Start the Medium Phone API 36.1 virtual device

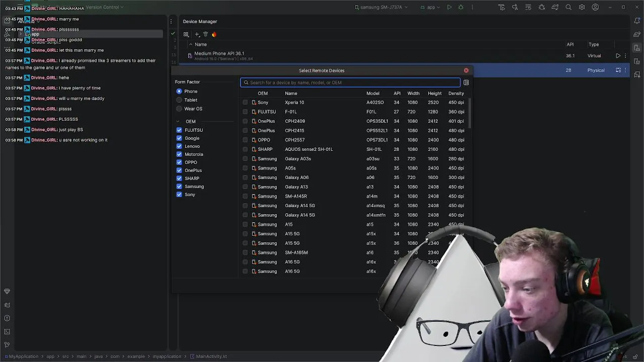coord(618,56)
